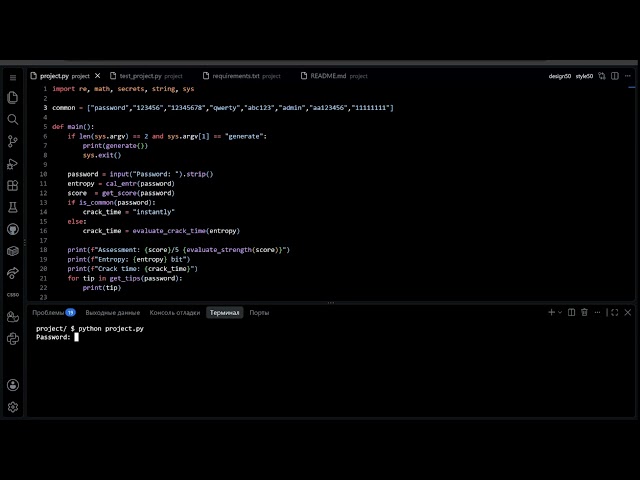
Task: Click 'sys.exit()' on line 8
Action: coord(102,155)
